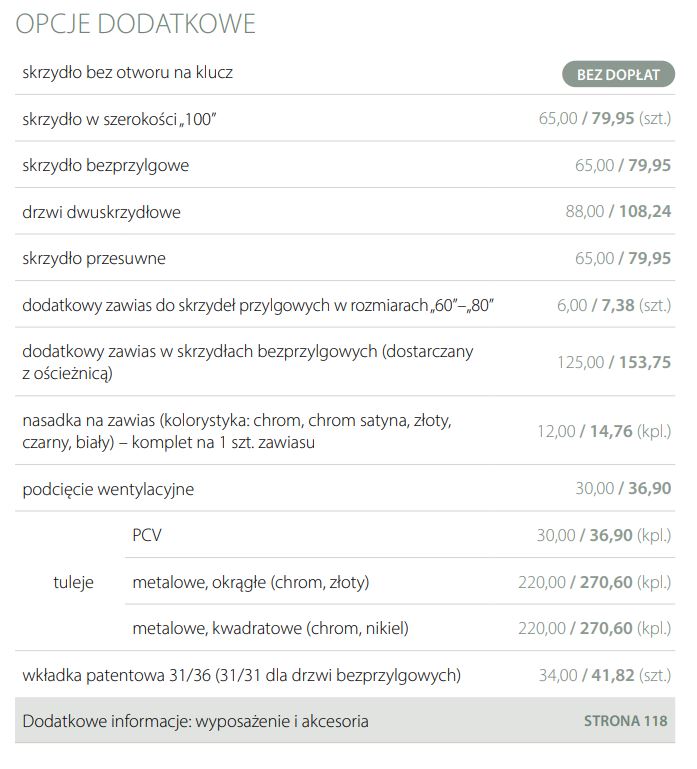
Task: Open the STRONA 118 page reference
Action: pyautogui.click(x=626, y=721)
